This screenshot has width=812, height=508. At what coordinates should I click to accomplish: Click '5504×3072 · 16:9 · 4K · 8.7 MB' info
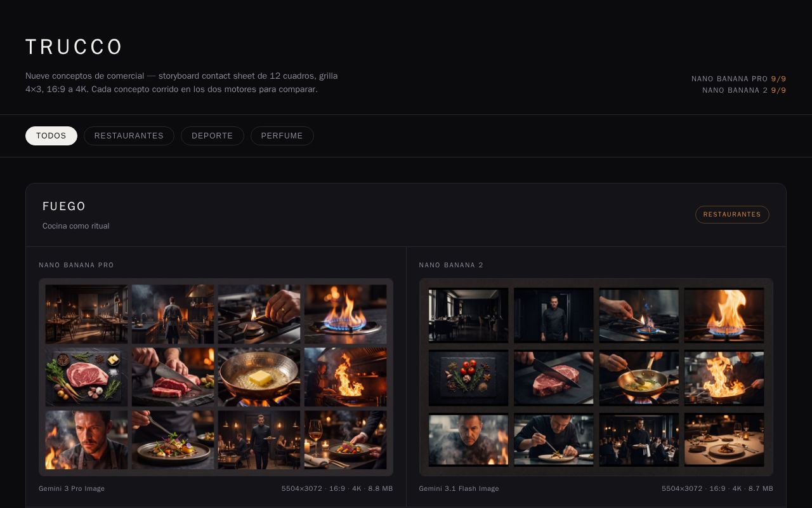pyautogui.click(x=717, y=488)
